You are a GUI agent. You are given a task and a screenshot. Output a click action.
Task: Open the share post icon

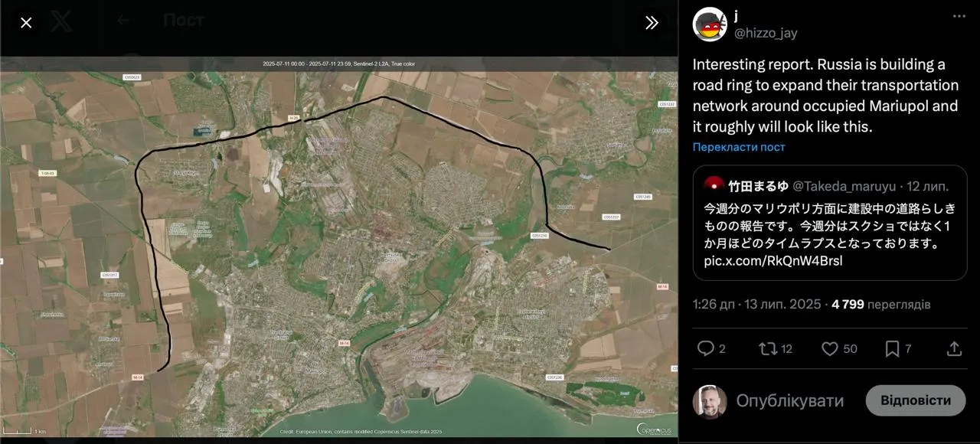tap(954, 349)
